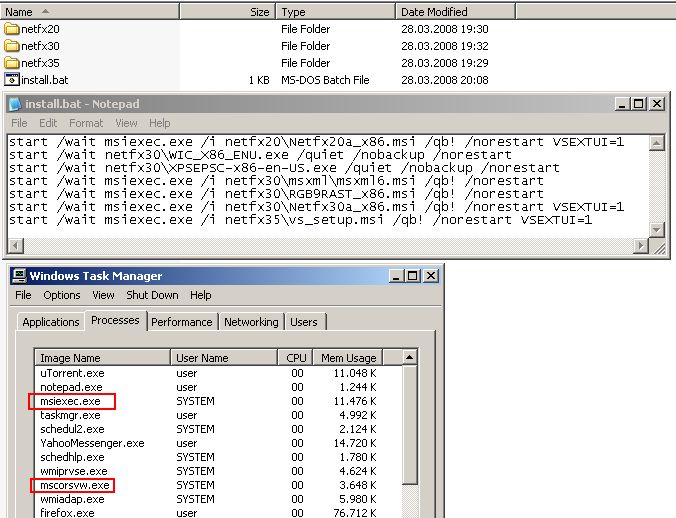Sort processes by User Name column
The height and width of the screenshot is (518, 676).
tap(224, 358)
